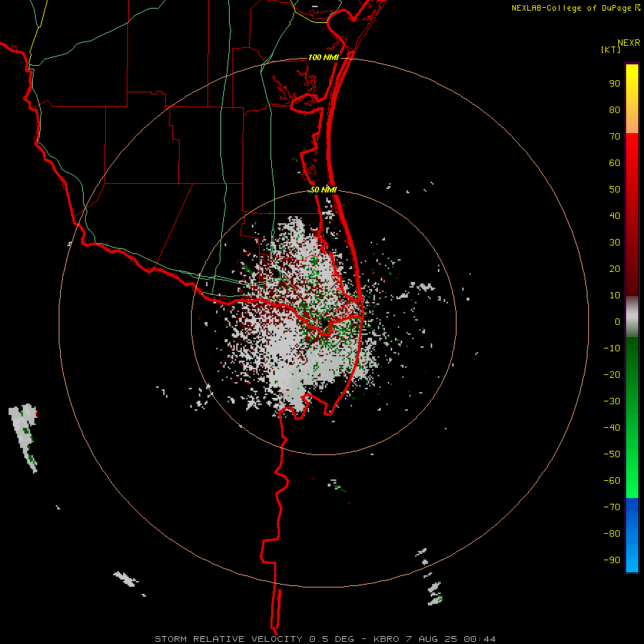The image size is (644, 644).
Task: Click the bright green segment of color bar
Action: click(632, 417)
